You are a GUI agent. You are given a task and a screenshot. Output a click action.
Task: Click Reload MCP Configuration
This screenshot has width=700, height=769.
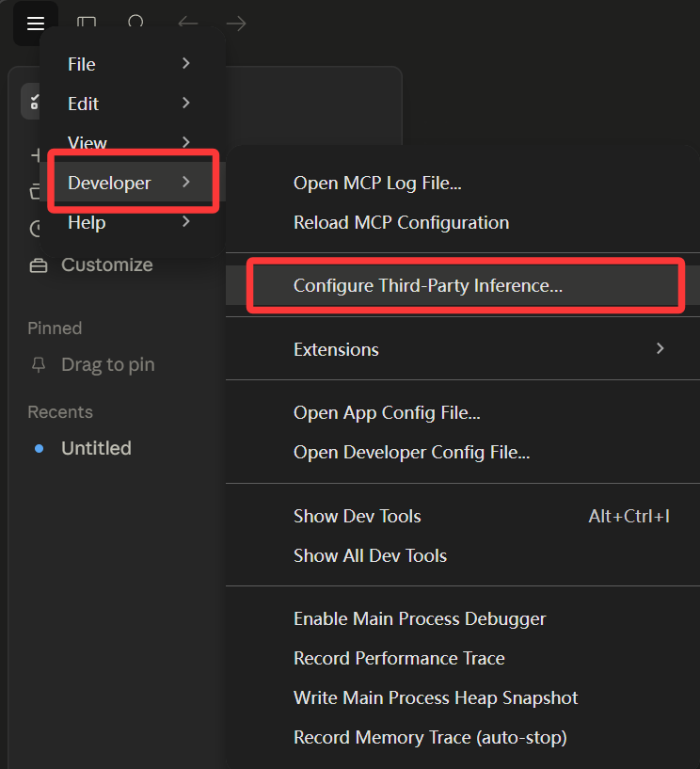coord(401,223)
